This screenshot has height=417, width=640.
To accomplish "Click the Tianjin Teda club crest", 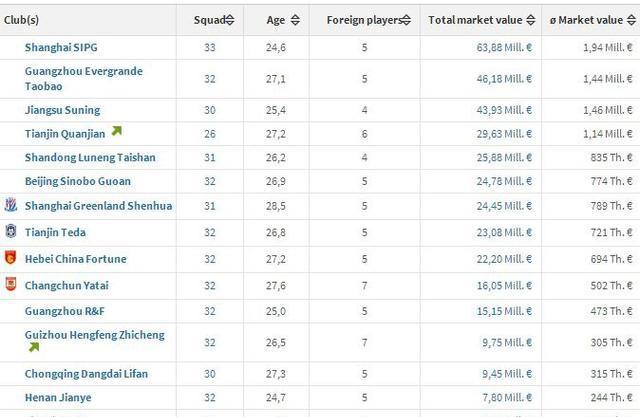I will pyautogui.click(x=11, y=231).
